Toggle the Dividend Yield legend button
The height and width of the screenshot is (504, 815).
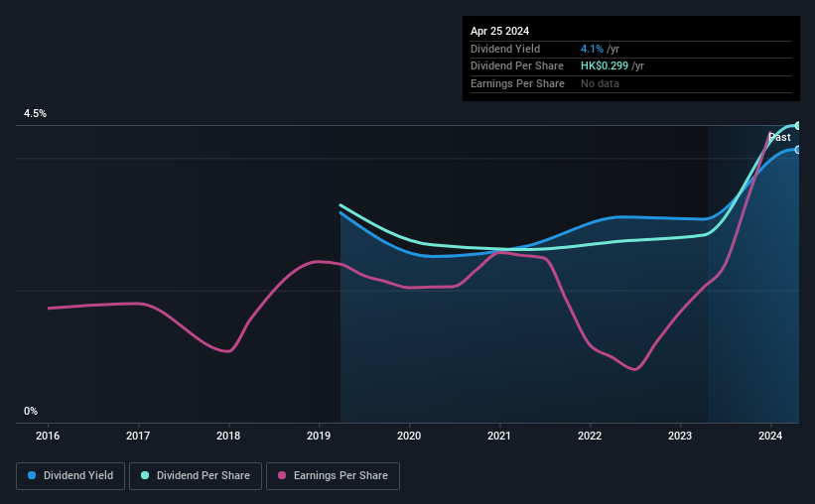[x=70, y=476]
